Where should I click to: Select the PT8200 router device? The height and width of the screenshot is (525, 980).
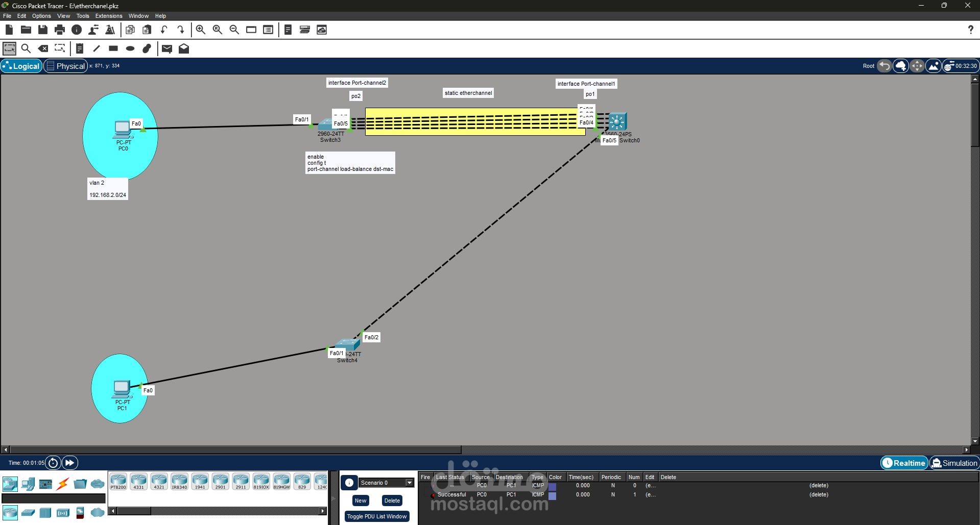click(118, 482)
